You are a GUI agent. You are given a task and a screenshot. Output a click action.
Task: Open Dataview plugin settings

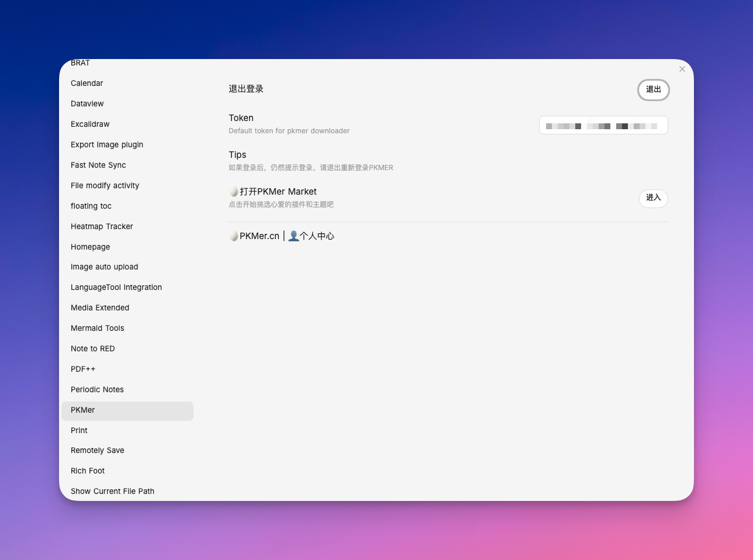click(x=87, y=104)
